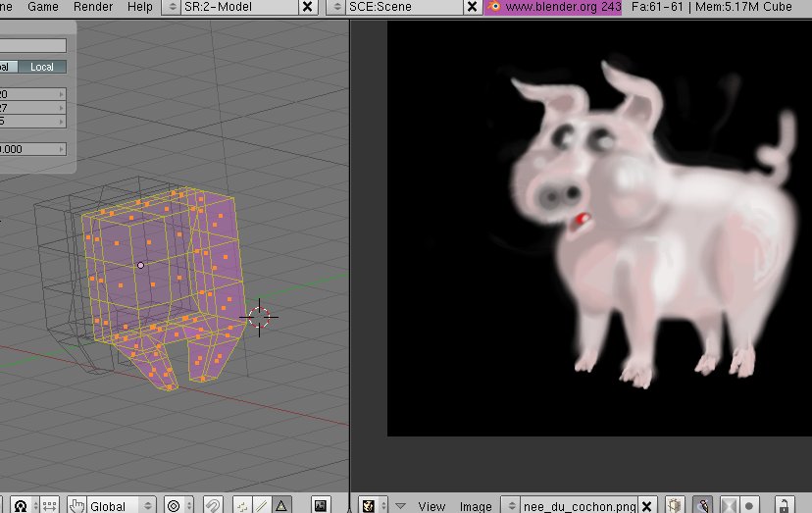The image size is (812, 513).
Task: Toggle the draw image with alpha icon
Action: point(728,505)
